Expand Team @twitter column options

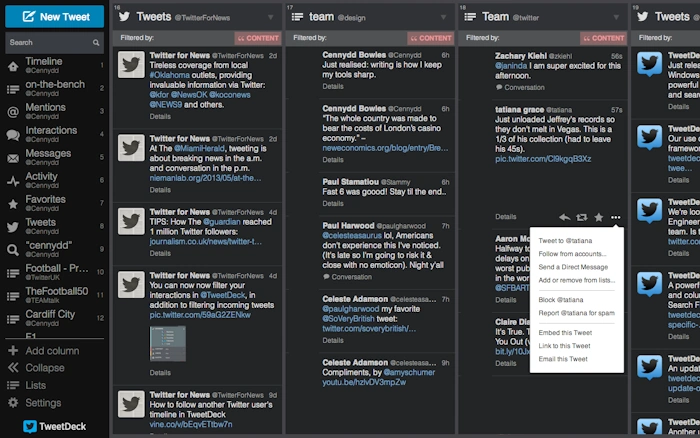(616, 17)
